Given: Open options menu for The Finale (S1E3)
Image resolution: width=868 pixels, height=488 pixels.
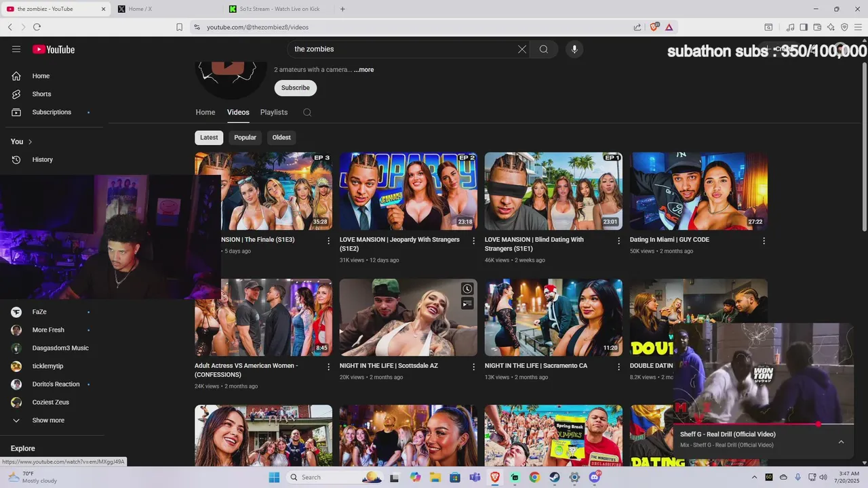Looking at the screenshot, I should click(x=329, y=241).
